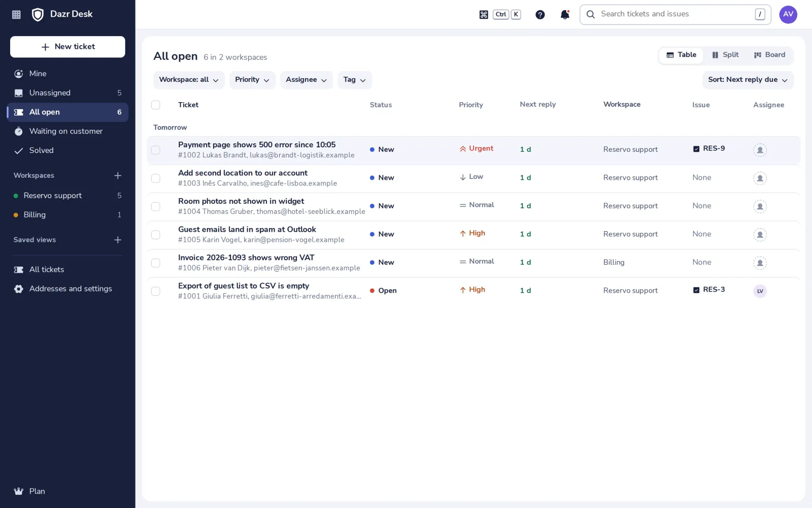Open the notifications bell
This screenshot has width=812, height=508.
[565, 15]
